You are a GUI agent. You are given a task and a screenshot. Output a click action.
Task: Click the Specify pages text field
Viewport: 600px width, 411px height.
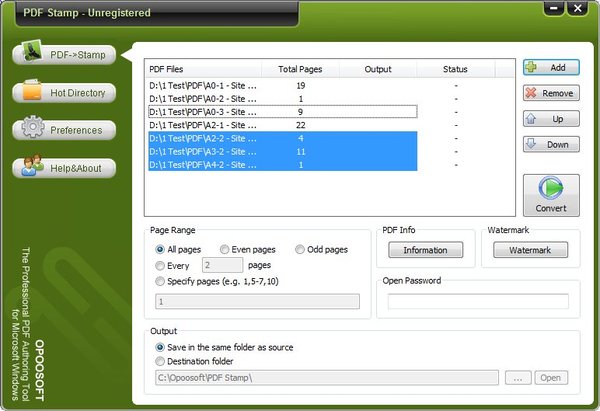(x=257, y=302)
